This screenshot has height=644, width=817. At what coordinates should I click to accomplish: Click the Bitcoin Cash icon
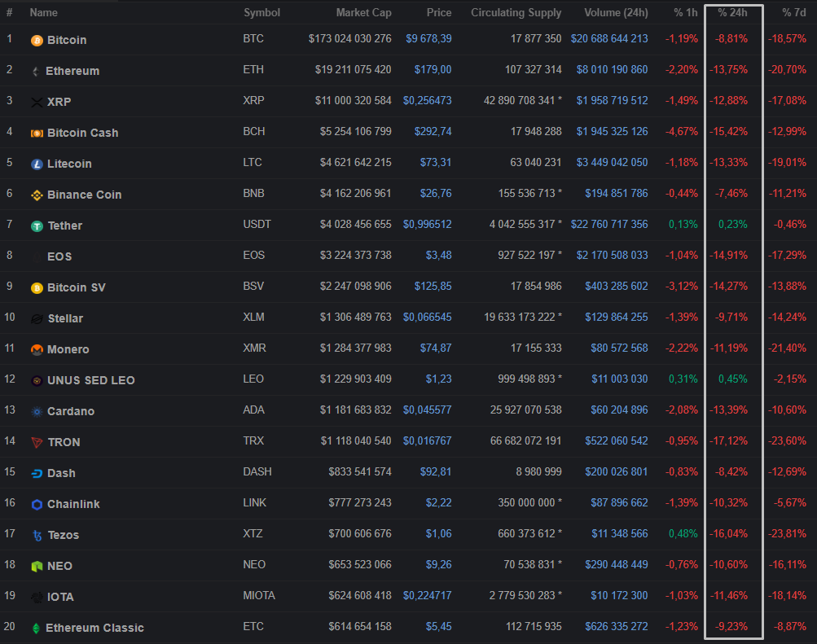pos(37,133)
